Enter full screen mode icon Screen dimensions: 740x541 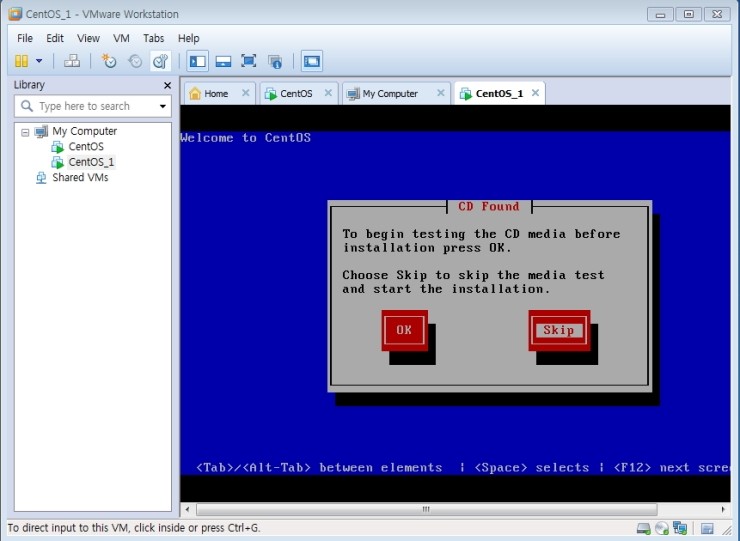pos(249,61)
